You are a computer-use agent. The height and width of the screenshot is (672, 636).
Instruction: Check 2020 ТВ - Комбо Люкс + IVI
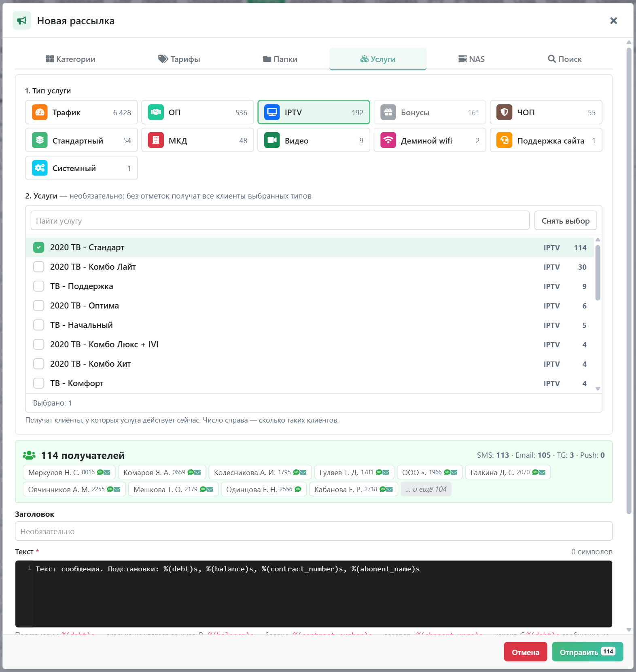click(x=39, y=344)
